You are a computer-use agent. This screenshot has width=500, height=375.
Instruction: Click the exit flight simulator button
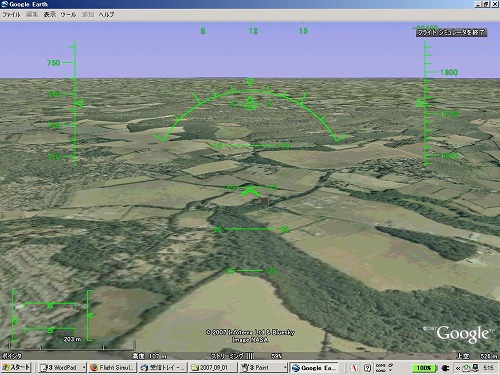point(451,32)
